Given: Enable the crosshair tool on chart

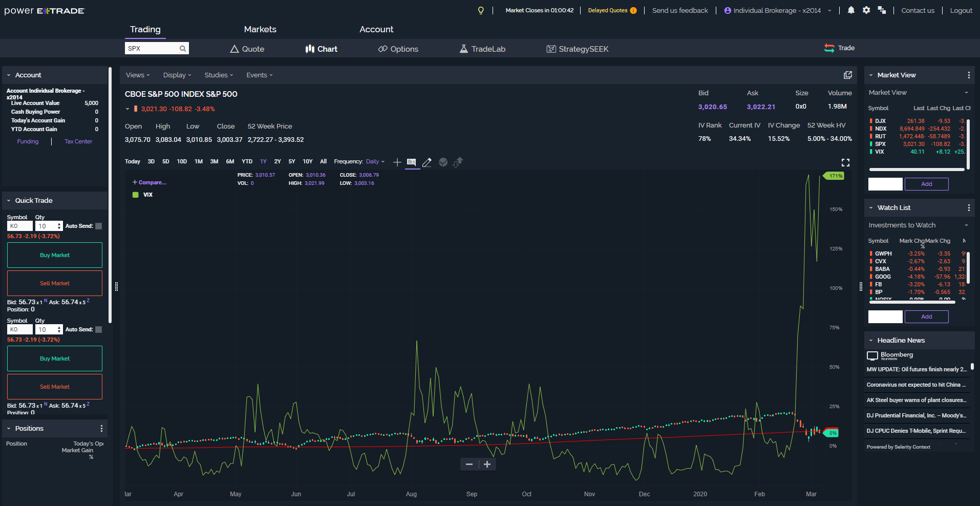Looking at the screenshot, I should (397, 162).
